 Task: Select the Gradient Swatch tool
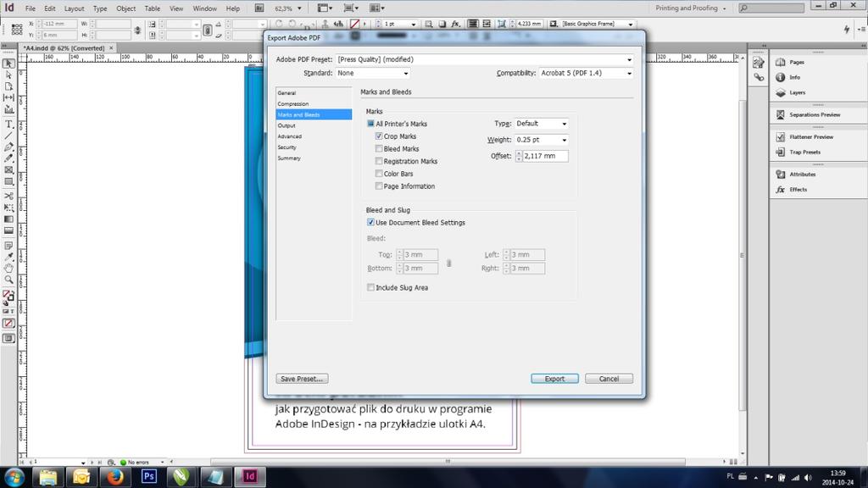tap(8, 219)
